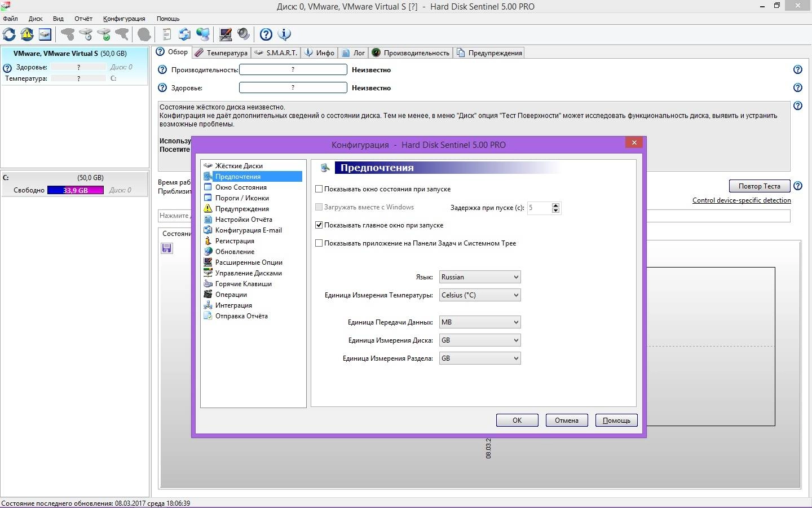812x508 pixels.
Task: Switch to the Инфо tab
Action: point(320,53)
